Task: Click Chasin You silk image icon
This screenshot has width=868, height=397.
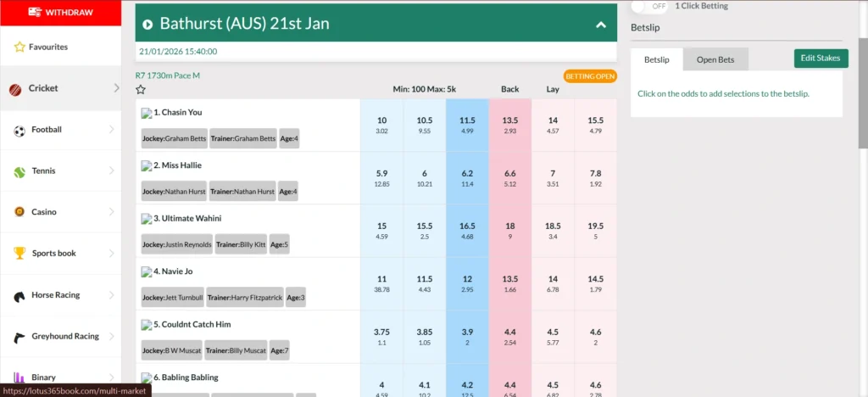Action: (x=146, y=113)
